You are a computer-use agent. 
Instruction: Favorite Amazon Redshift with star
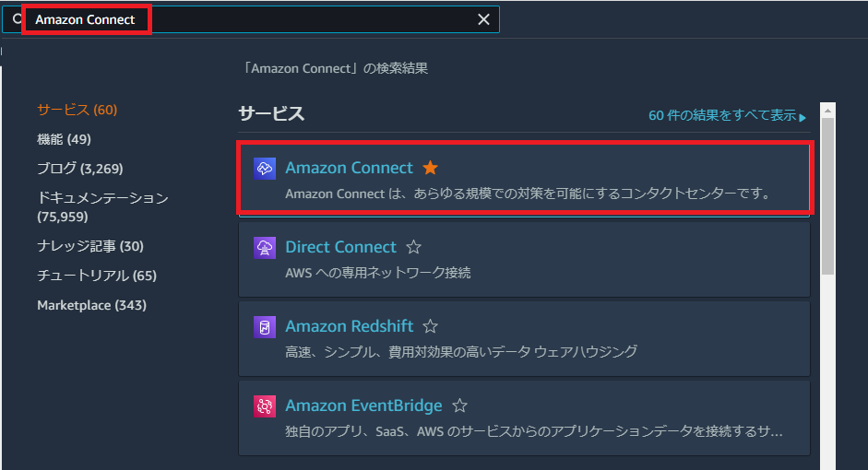430,326
